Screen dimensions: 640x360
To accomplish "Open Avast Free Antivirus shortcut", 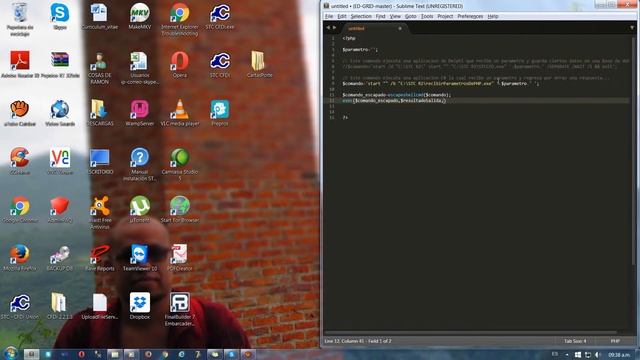I will pos(100,212).
